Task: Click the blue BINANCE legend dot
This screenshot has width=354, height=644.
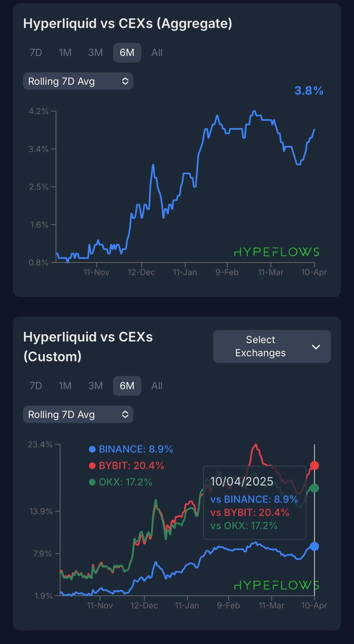Action: click(92, 449)
